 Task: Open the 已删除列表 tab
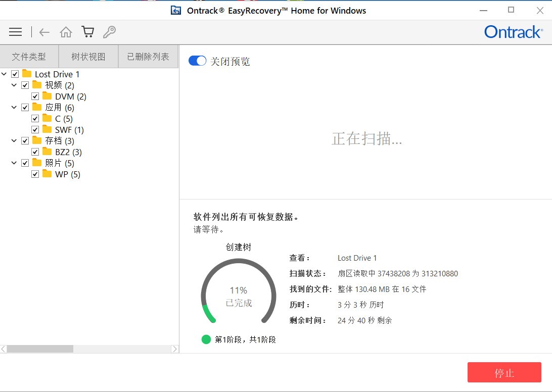pos(148,56)
